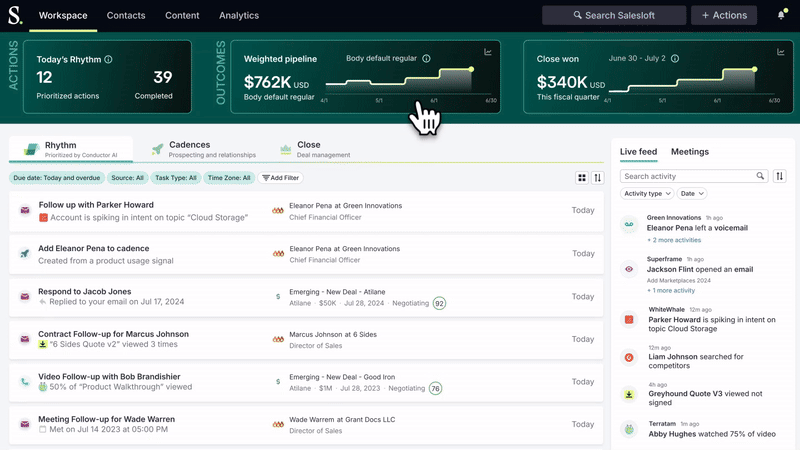Image resolution: width=800 pixels, height=450 pixels.
Task: Click intent icon for WhiteWhale feed item
Action: point(629,320)
